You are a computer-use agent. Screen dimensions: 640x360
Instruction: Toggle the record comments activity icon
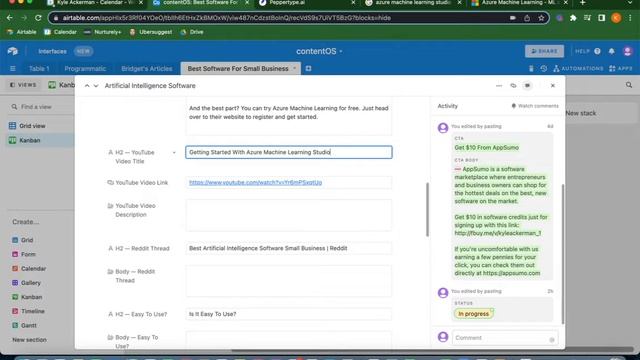[527, 86]
